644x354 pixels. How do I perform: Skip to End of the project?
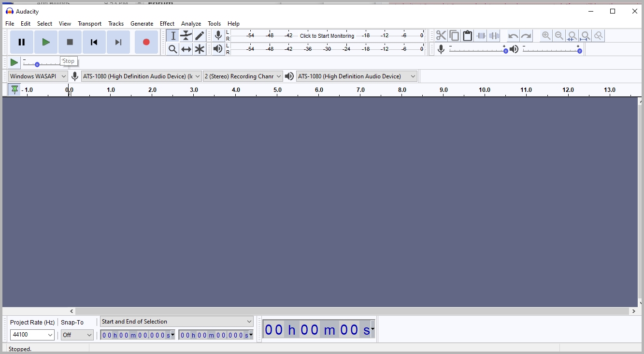pos(118,42)
